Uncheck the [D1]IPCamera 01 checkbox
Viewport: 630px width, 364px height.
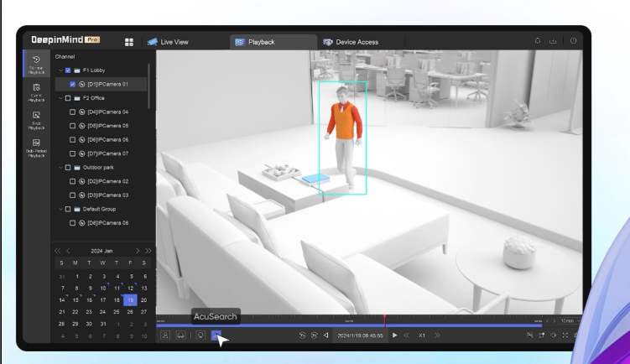pyautogui.click(x=73, y=84)
